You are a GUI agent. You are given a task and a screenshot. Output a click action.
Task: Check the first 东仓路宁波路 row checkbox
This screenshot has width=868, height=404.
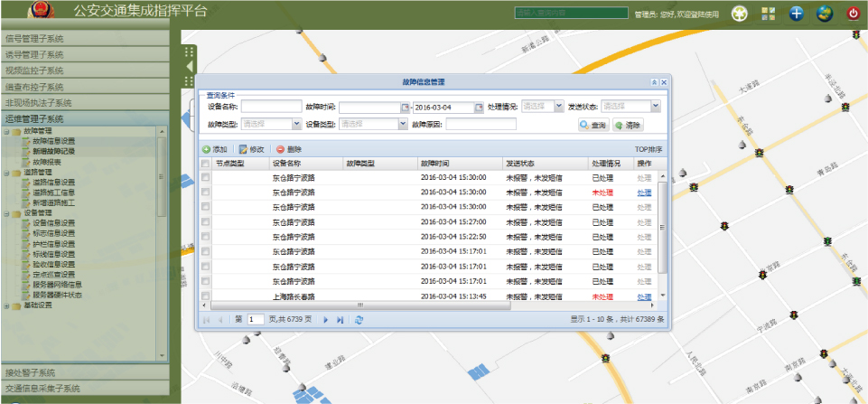click(205, 178)
